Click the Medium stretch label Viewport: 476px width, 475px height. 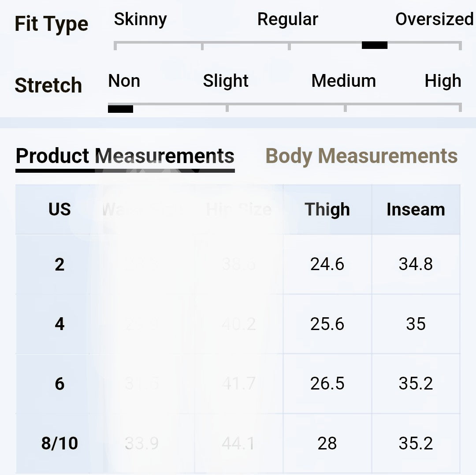point(344,81)
